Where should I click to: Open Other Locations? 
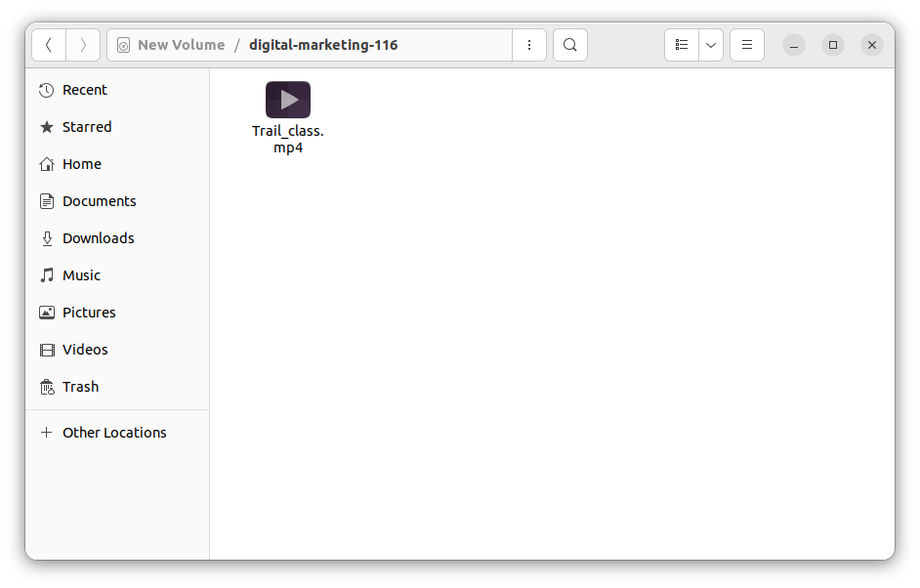113,433
